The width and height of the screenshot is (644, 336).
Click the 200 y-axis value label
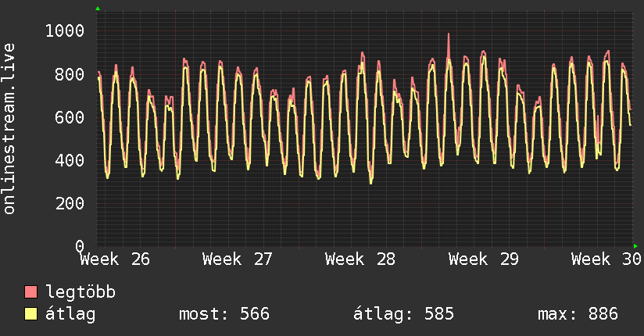[x=70, y=203]
